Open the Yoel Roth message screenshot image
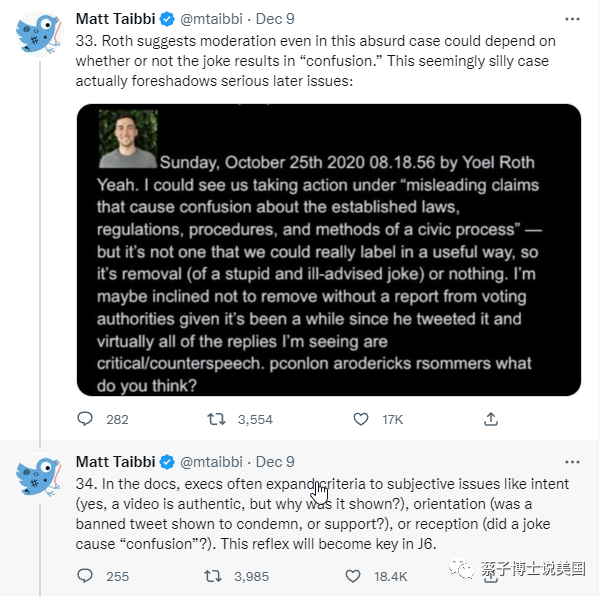This screenshot has height=596, width=605. [x=329, y=250]
